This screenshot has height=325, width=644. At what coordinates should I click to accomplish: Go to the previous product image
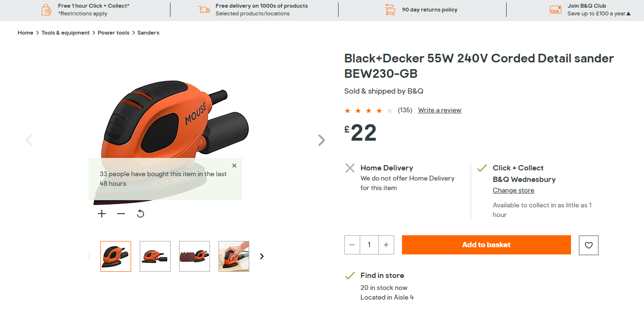[29, 140]
